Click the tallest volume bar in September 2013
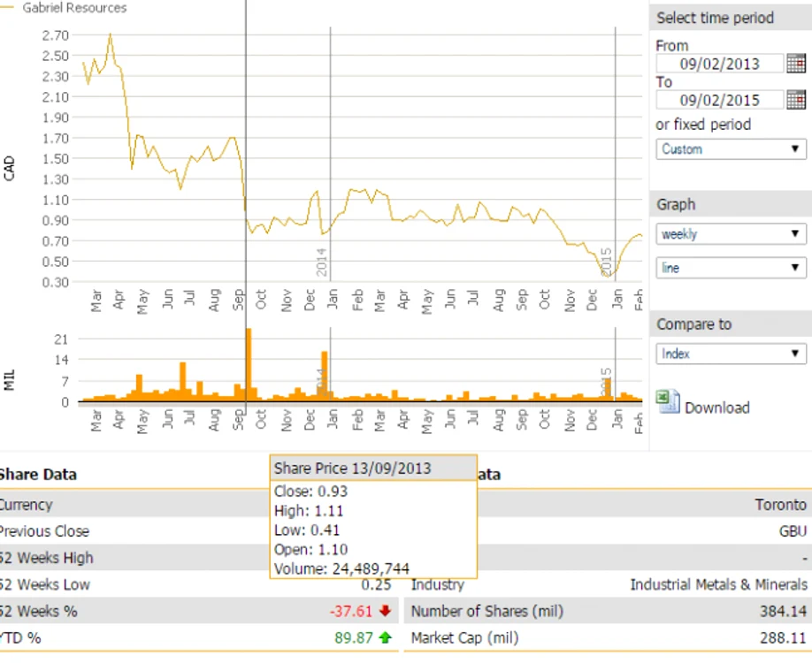This screenshot has height=663, width=812. click(x=249, y=364)
